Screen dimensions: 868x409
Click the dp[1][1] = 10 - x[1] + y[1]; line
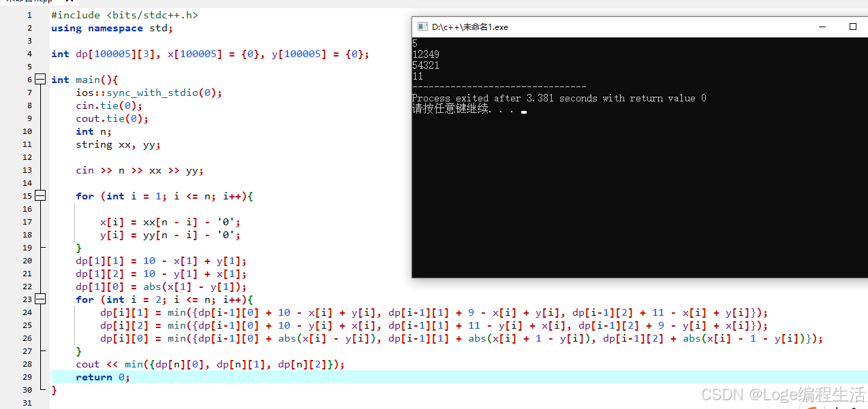(161, 261)
